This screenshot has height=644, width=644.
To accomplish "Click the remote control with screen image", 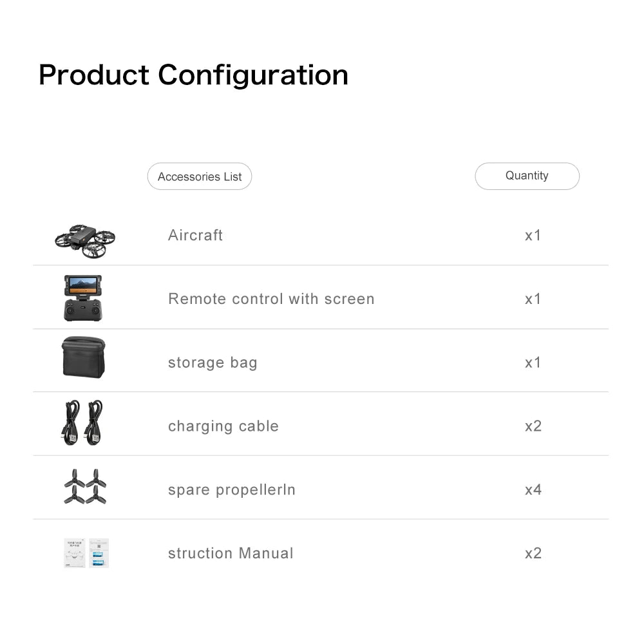I will pyautogui.click(x=82, y=298).
